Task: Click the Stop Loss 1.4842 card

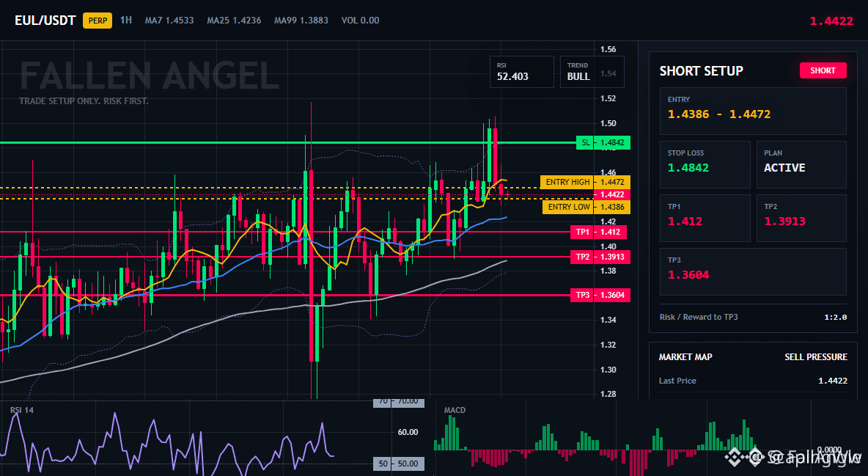Action: pos(705,164)
